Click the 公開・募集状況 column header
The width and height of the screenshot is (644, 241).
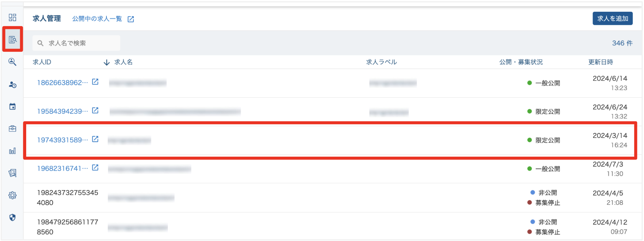tap(520, 62)
